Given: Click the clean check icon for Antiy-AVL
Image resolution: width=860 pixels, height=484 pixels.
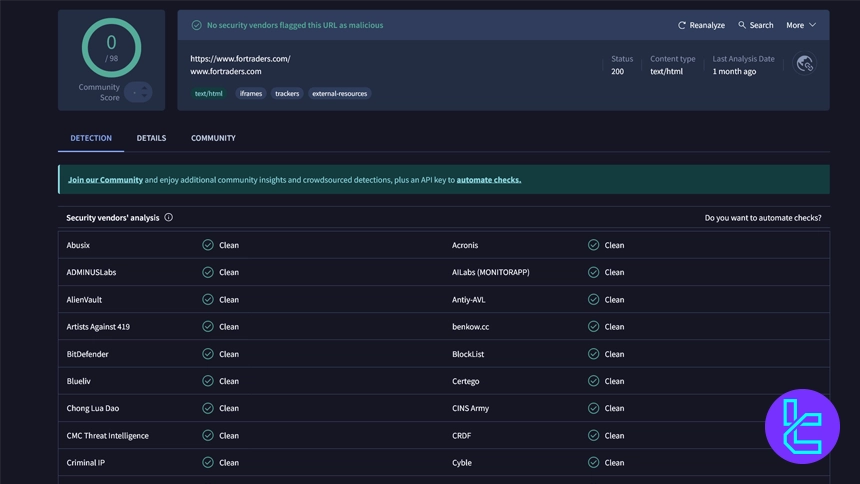Looking at the screenshot, I should (593, 300).
